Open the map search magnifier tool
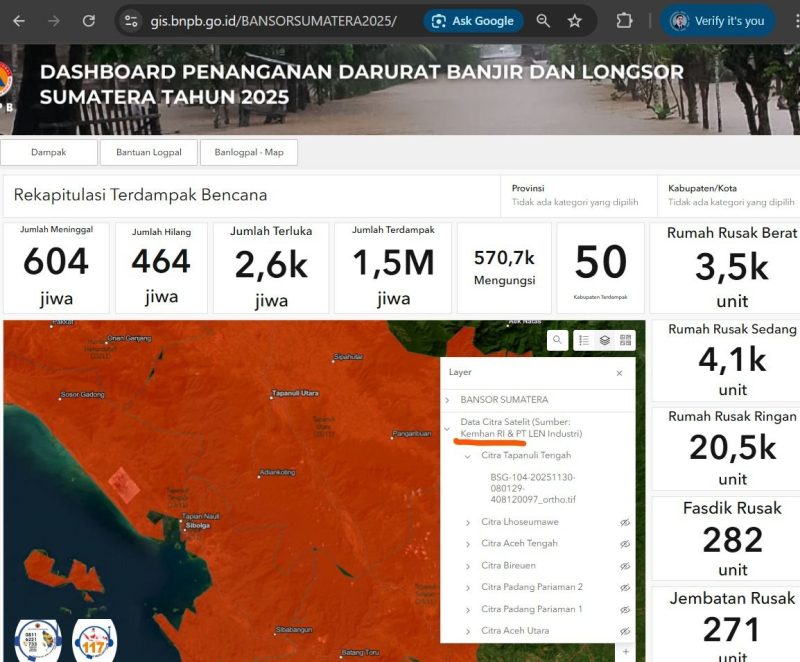The width and height of the screenshot is (800, 662). [557, 340]
